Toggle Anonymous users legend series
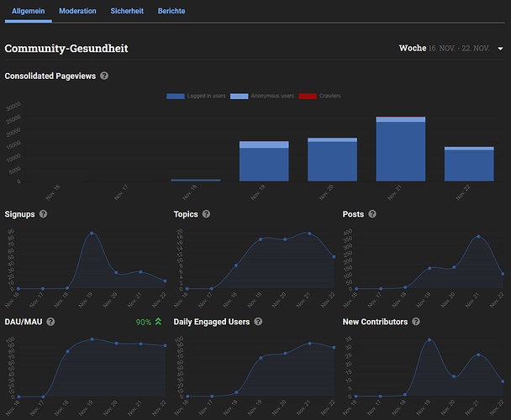 [x=262, y=96]
